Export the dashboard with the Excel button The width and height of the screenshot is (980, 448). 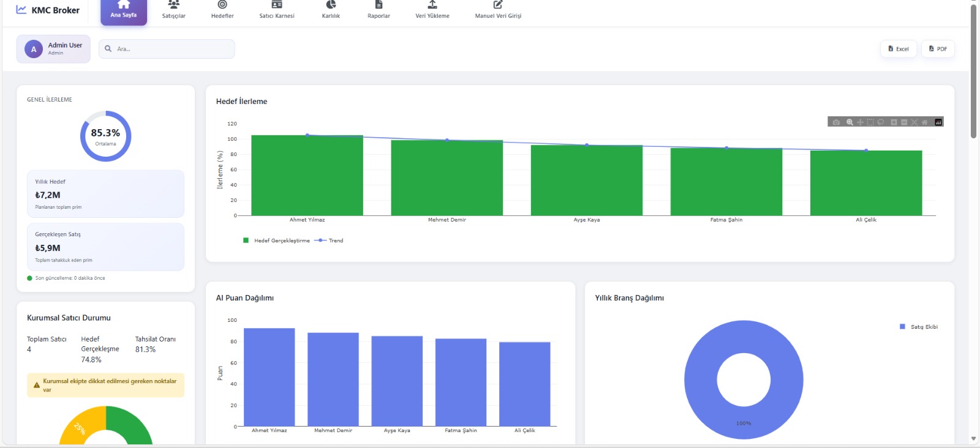[x=899, y=49]
